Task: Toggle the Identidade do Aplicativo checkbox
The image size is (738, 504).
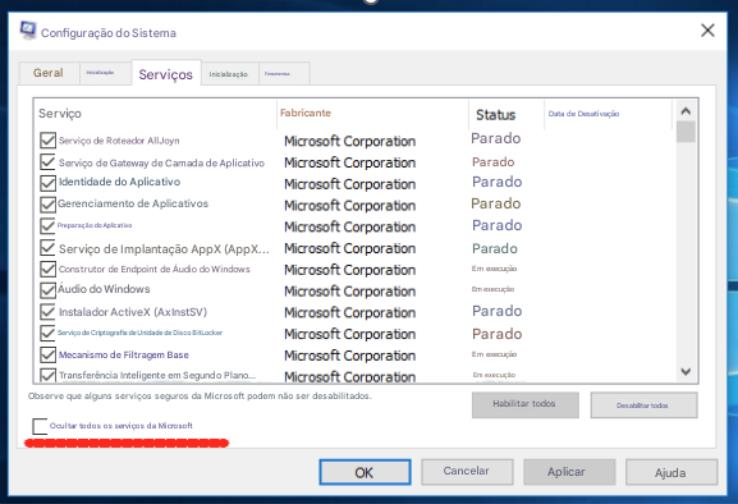Action: [x=48, y=183]
